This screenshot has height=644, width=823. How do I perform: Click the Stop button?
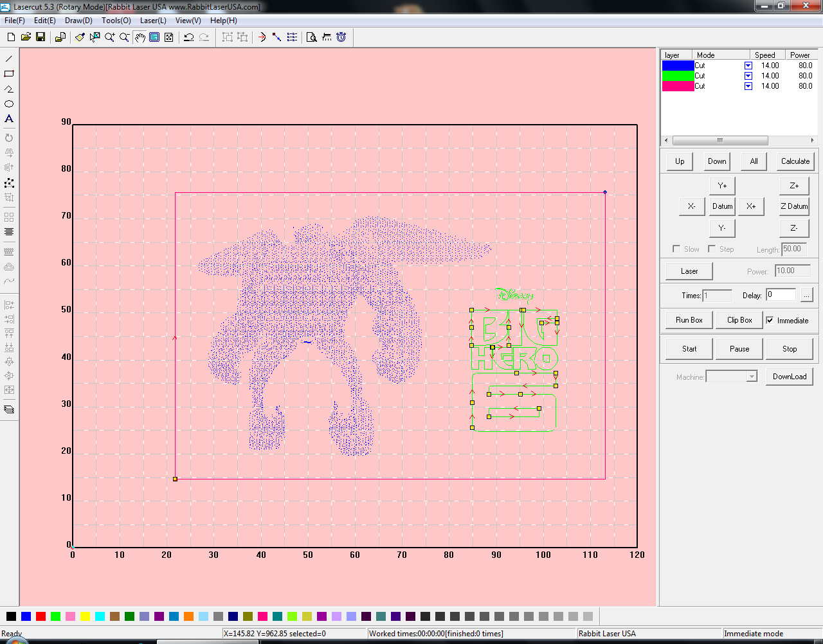tap(790, 349)
